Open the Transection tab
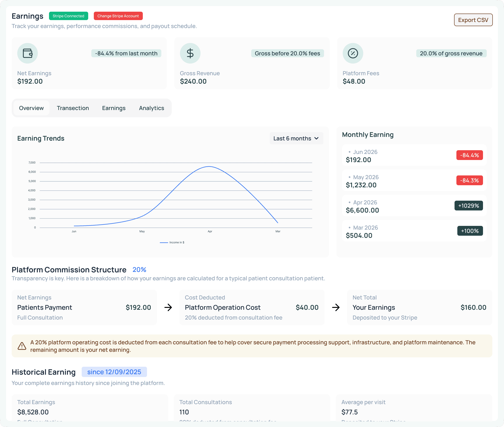Image resolution: width=504 pixels, height=427 pixels. point(73,108)
